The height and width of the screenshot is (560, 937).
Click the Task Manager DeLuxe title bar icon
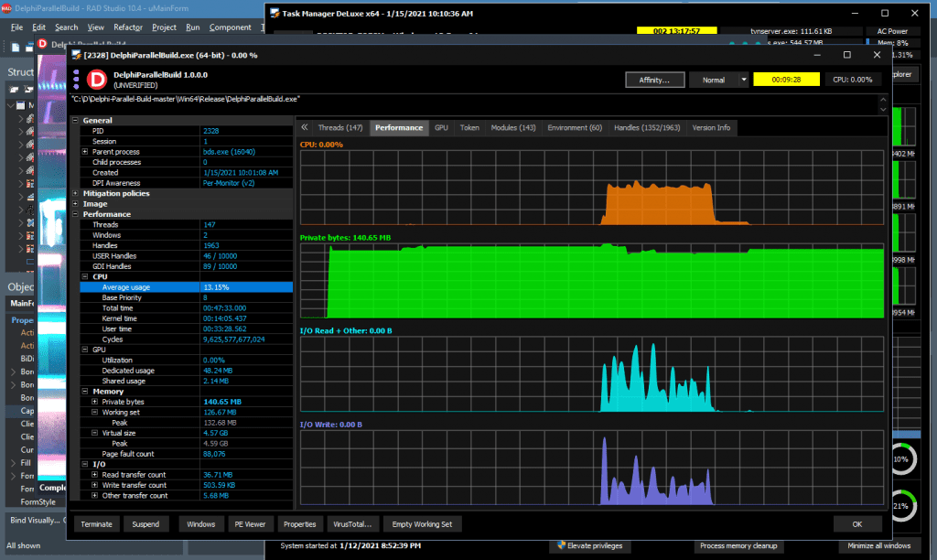click(275, 13)
